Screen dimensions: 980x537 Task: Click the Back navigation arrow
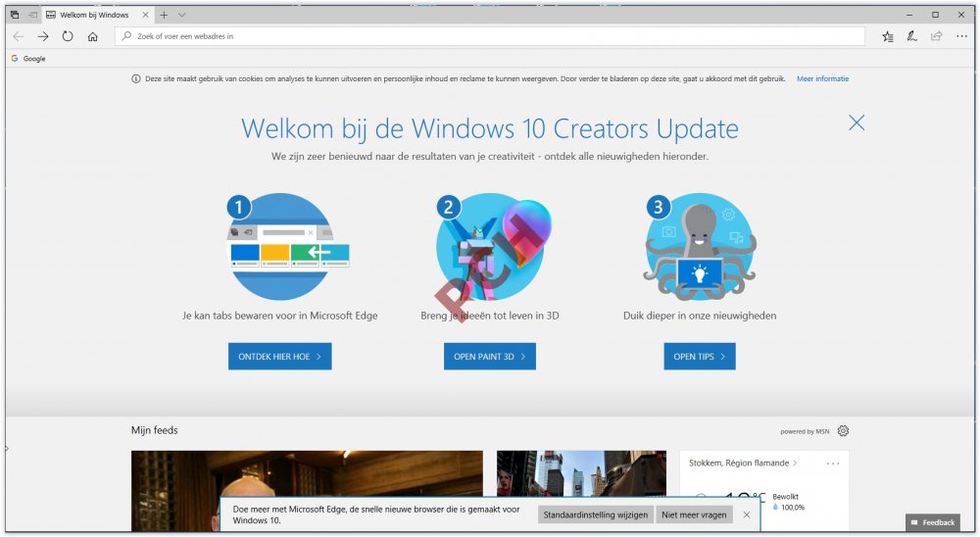tap(18, 36)
